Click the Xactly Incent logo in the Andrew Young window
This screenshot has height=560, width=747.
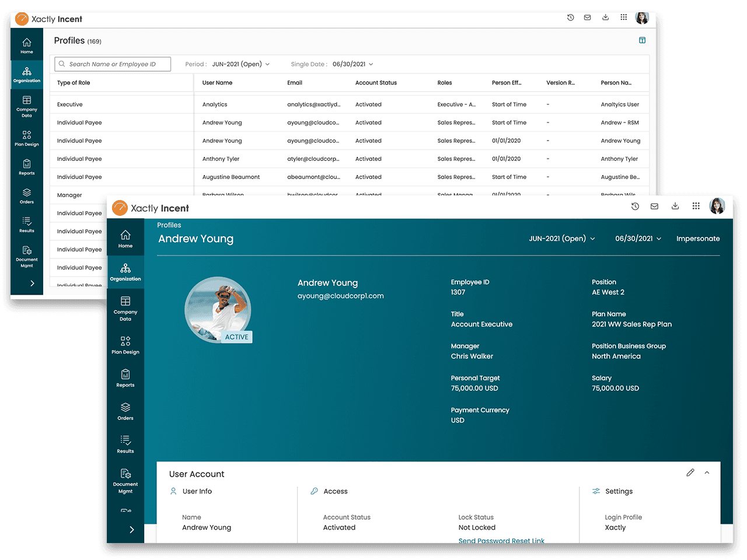151,208
